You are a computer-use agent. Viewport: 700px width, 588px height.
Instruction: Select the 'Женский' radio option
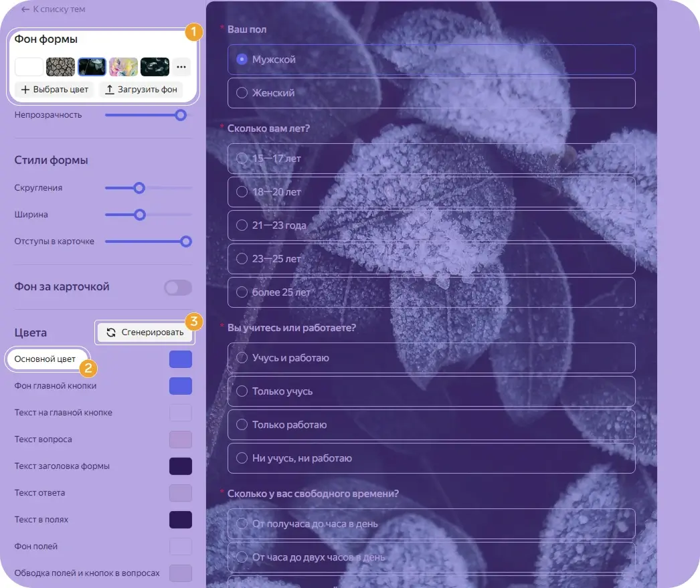[x=431, y=93]
